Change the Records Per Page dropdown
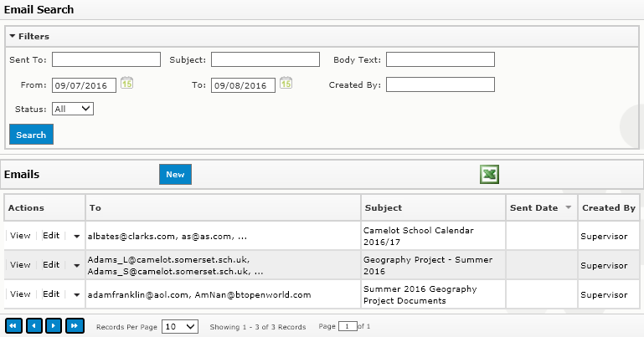 coord(180,327)
